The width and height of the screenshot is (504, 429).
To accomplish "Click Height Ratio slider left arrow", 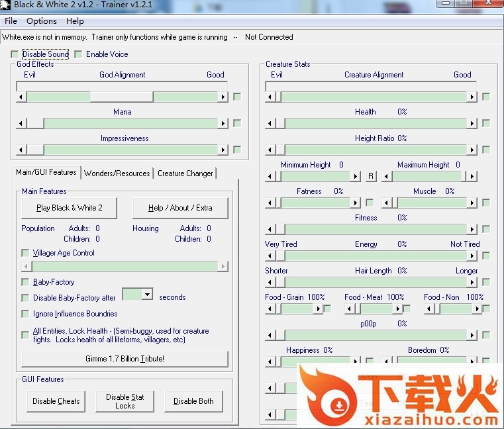I will pos(270,150).
